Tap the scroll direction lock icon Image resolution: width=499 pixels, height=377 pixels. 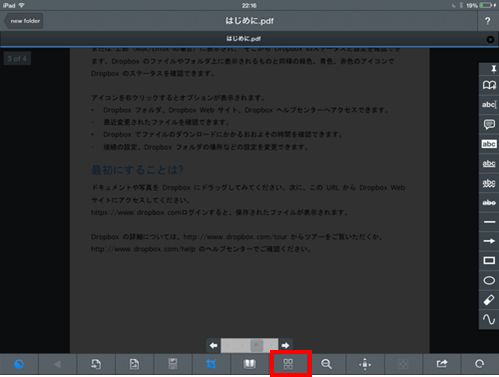point(365,364)
